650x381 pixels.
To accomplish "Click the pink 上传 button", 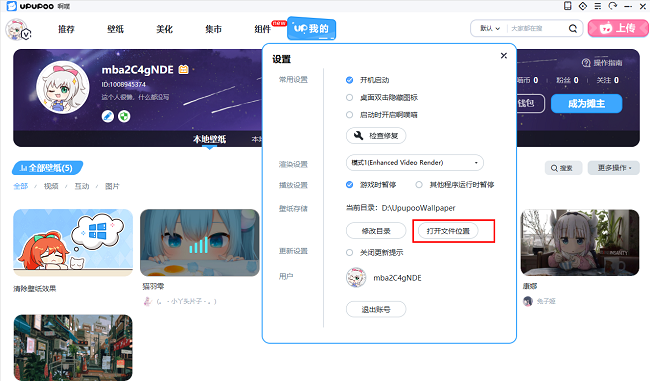I will tap(618, 28).
